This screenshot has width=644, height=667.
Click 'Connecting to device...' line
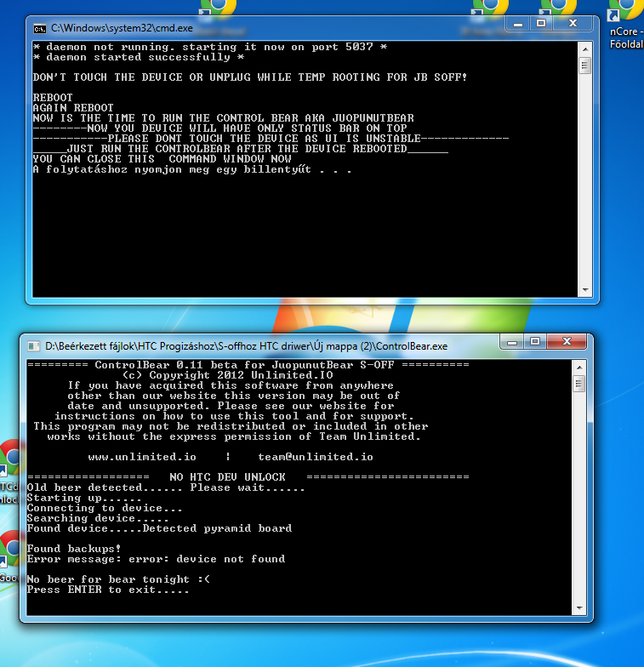[105, 508]
